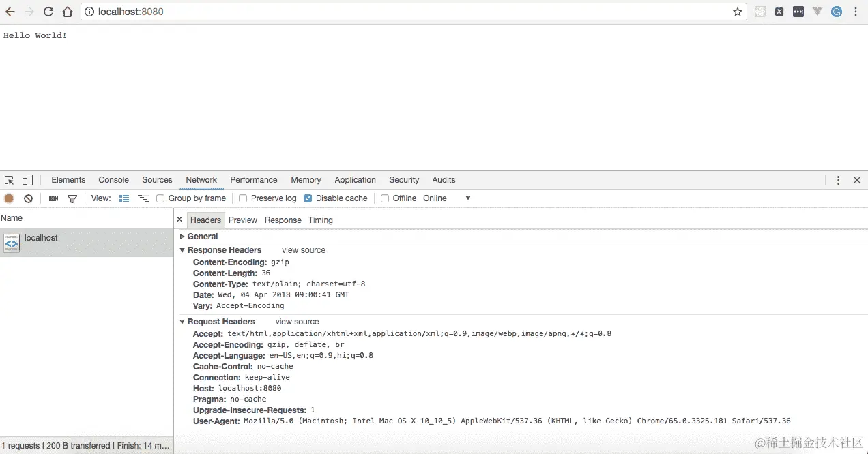Open the blue G profile extension icon
Viewport: 868px width, 454px height.
point(836,12)
